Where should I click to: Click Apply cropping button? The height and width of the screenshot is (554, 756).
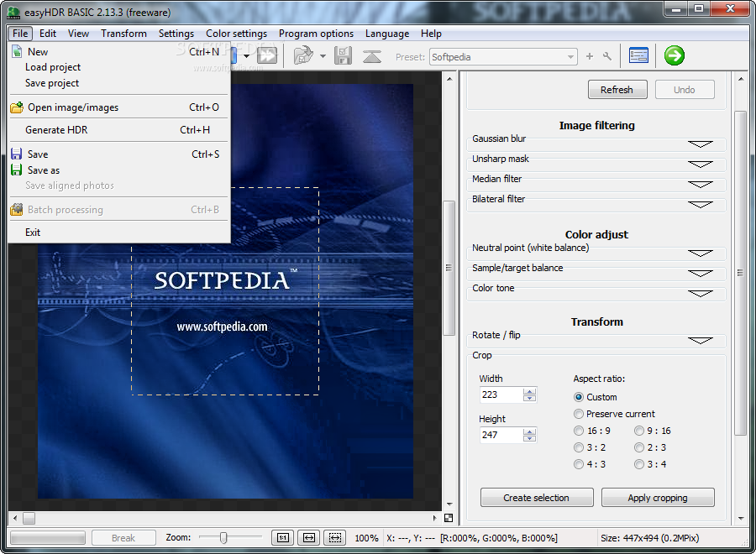tap(658, 498)
